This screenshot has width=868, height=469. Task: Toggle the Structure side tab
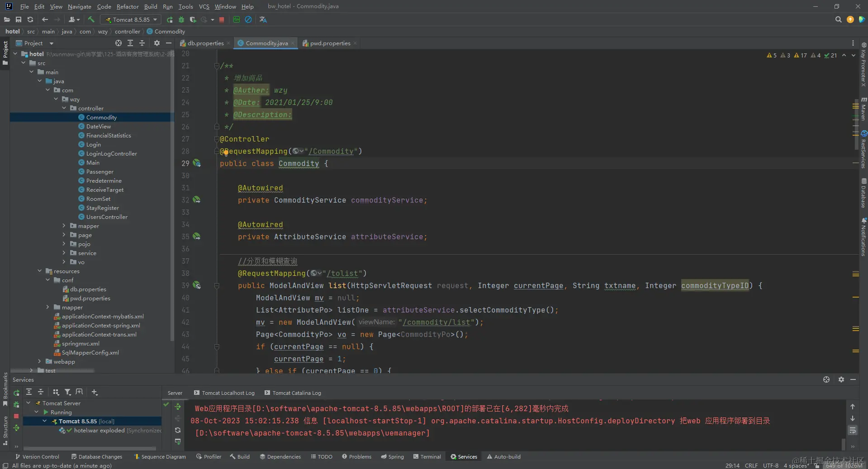5,430
